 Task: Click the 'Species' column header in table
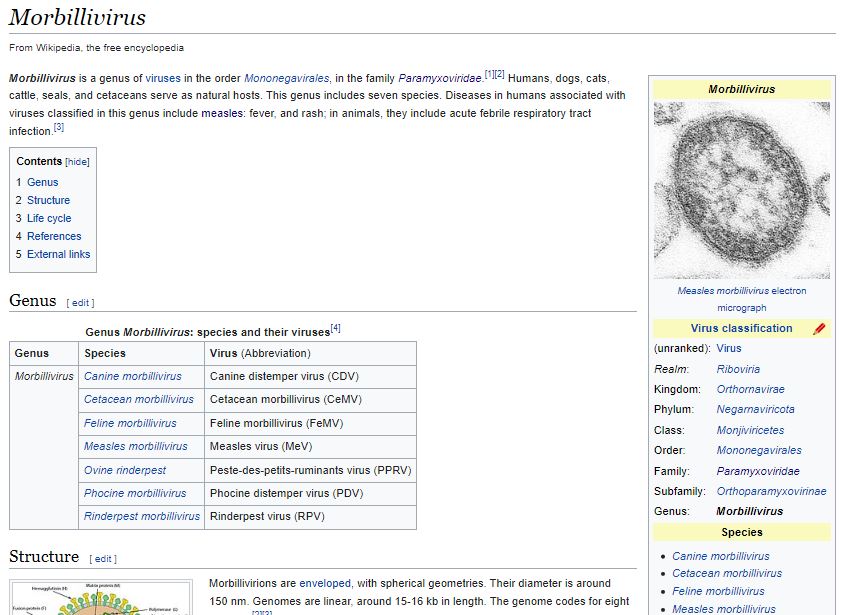141,353
